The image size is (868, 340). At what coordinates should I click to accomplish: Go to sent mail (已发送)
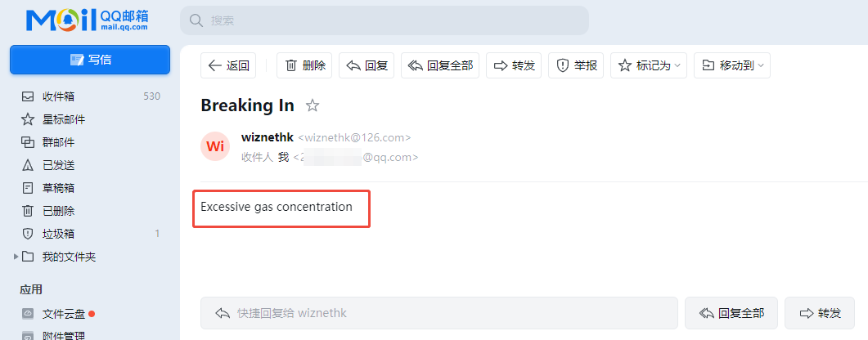tap(58, 165)
